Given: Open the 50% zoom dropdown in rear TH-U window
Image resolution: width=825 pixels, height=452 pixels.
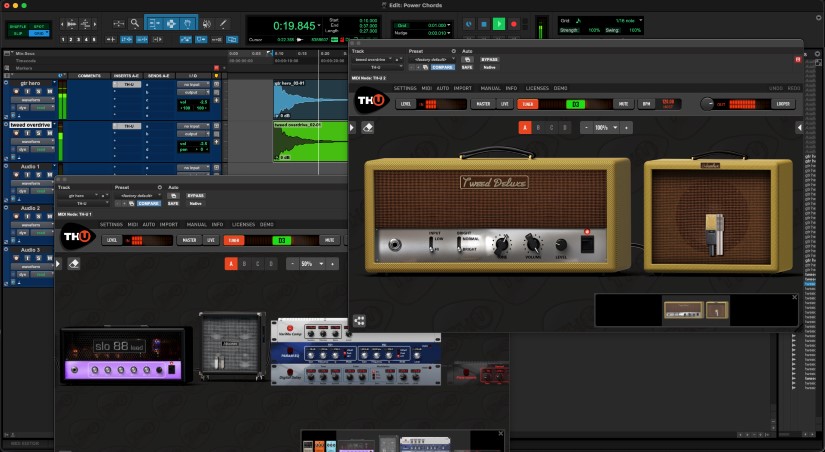Looking at the screenshot, I should [311, 264].
